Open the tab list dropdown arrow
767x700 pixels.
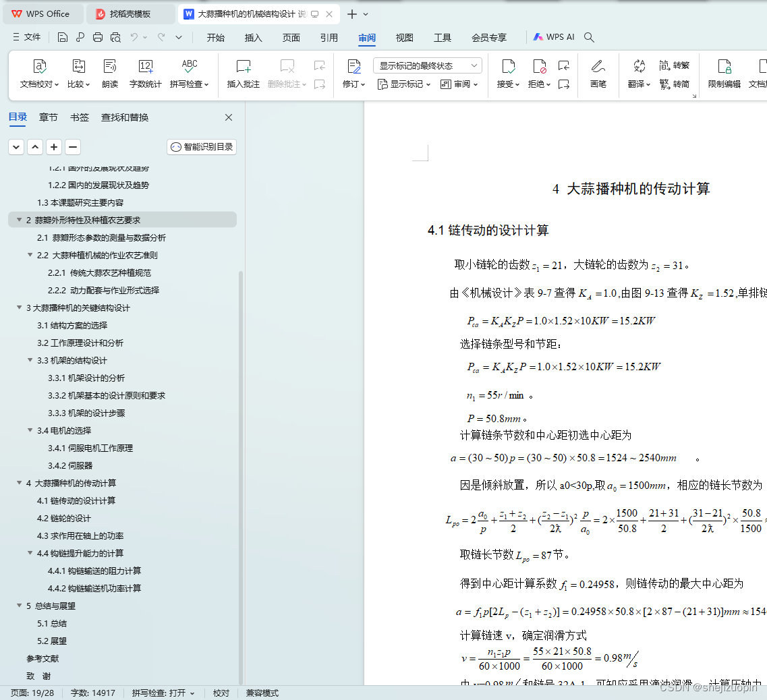tap(366, 14)
